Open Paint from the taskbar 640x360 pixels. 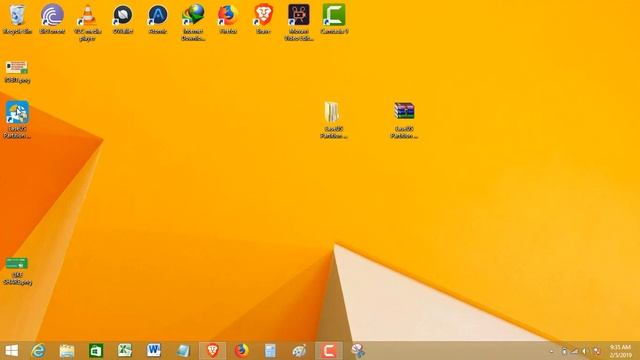pyautogui.click(x=299, y=351)
